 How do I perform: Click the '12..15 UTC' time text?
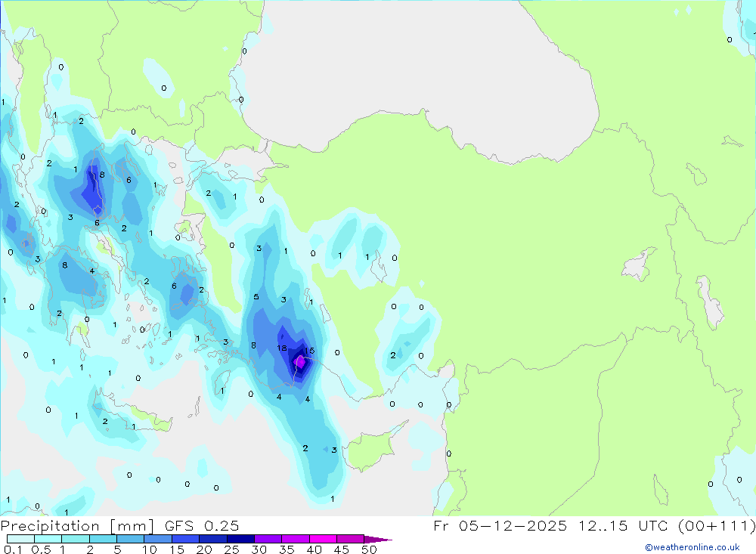point(624,525)
